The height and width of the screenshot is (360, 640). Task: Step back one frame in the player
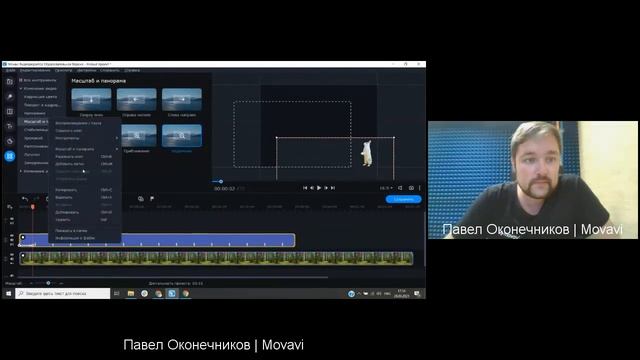click(x=312, y=188)
